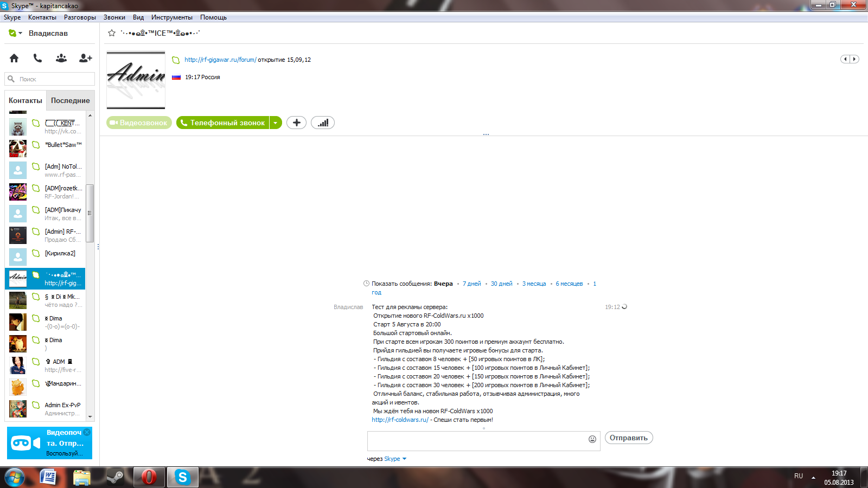Open the video mail promo banner
This screenshot has width=868, height=488.
pyautogui.click(x=49, y=443)
